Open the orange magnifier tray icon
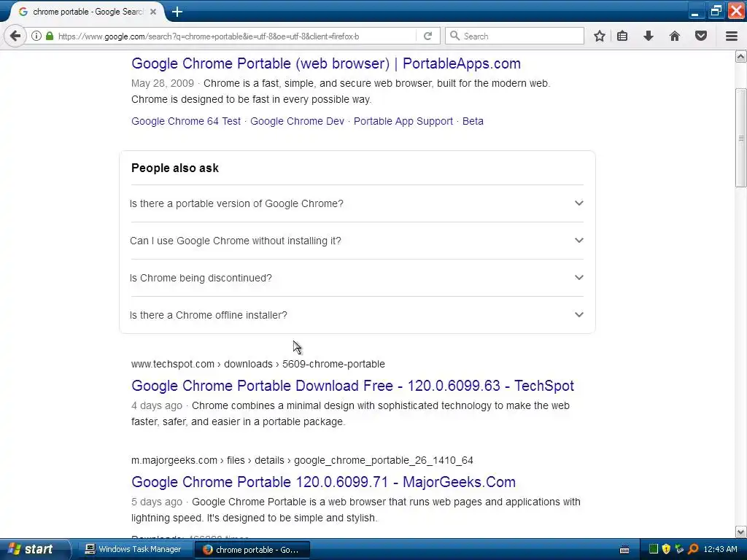 click(x=693, y=549)
